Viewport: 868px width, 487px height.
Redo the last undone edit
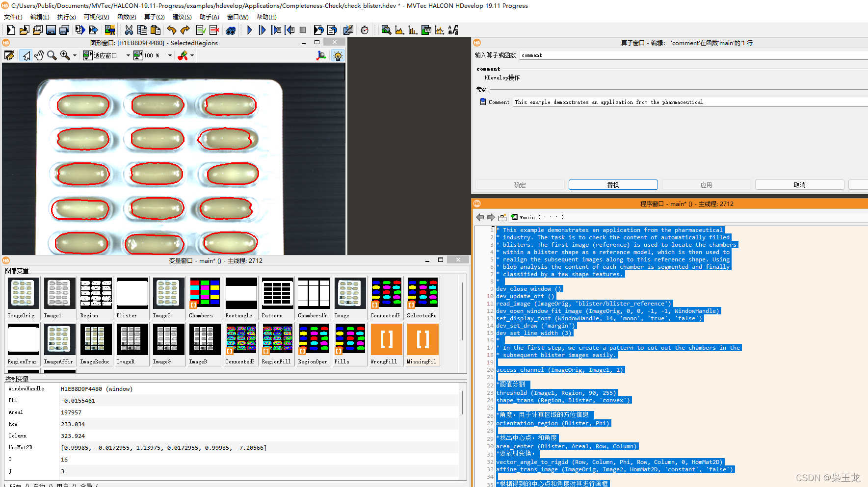[185, 30]
